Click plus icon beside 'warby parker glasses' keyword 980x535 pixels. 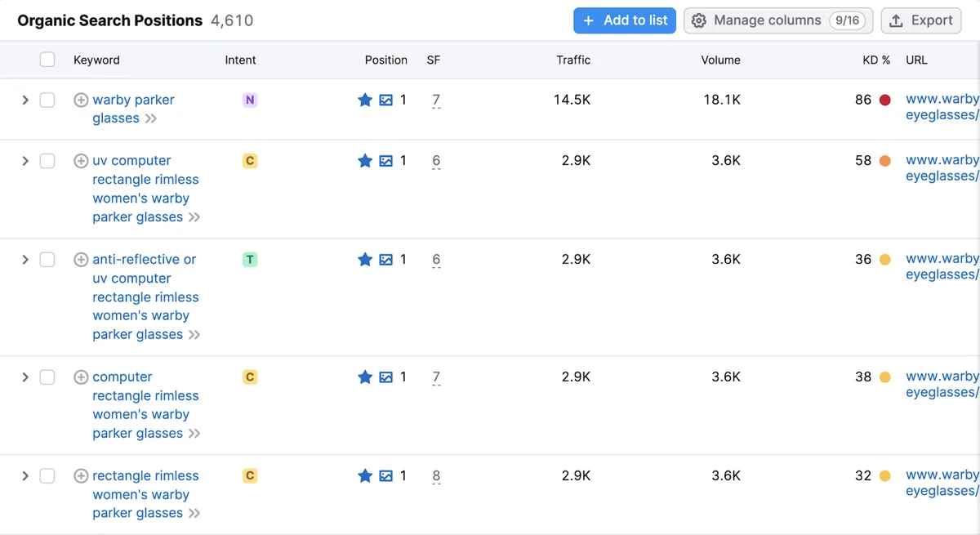click(x=81, y=100)
